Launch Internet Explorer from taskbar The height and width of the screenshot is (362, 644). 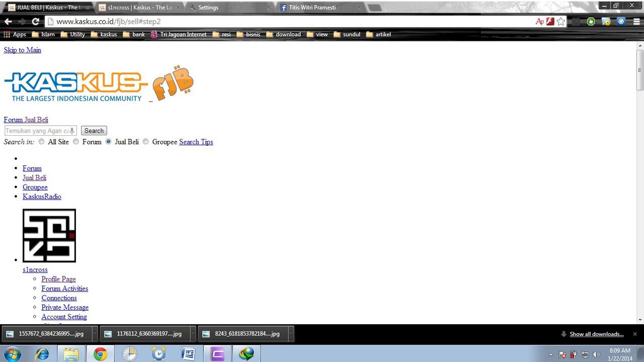coord(42,354)
